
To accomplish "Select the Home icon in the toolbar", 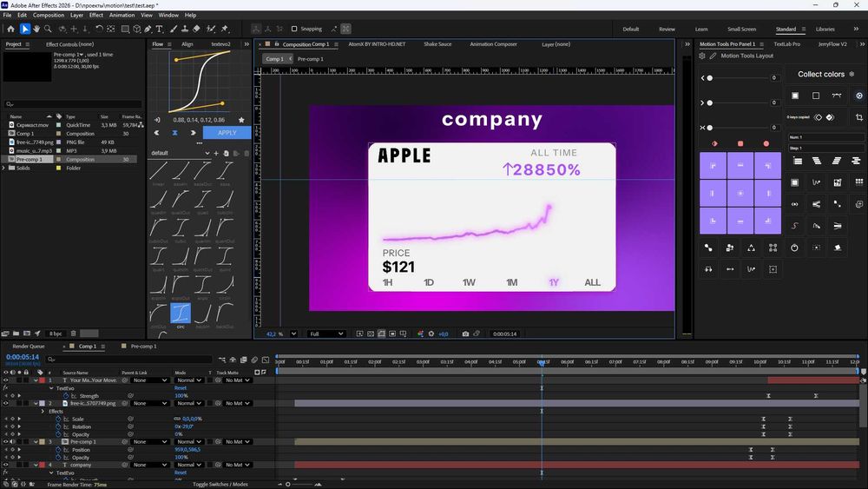I will point(10,29).
